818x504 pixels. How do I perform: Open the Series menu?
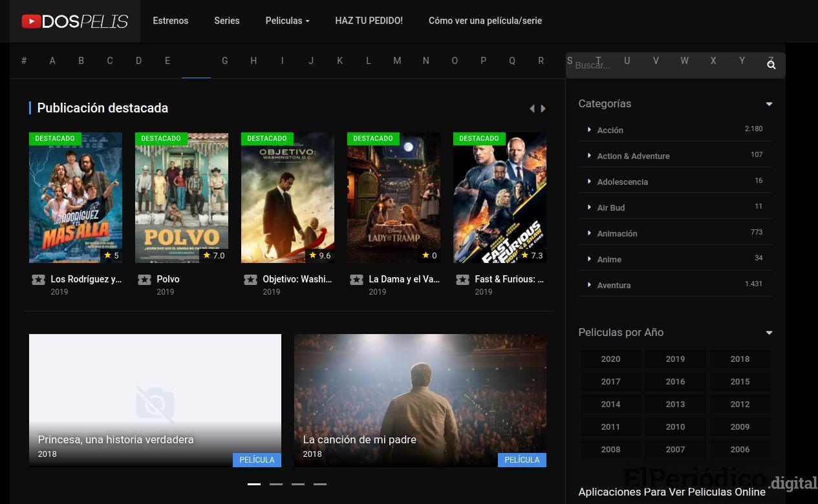click(227, 21)
